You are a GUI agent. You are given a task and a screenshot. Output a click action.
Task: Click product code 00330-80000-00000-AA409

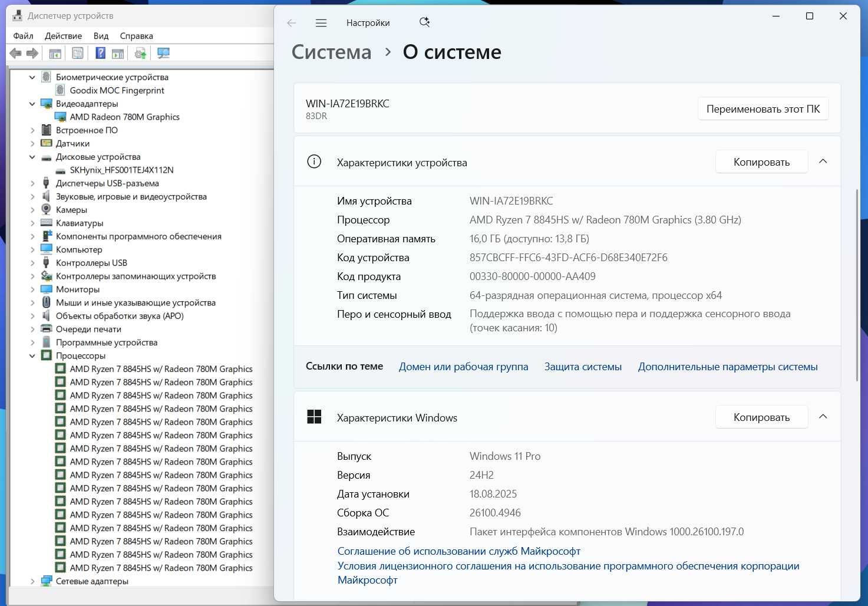point(533,276)
